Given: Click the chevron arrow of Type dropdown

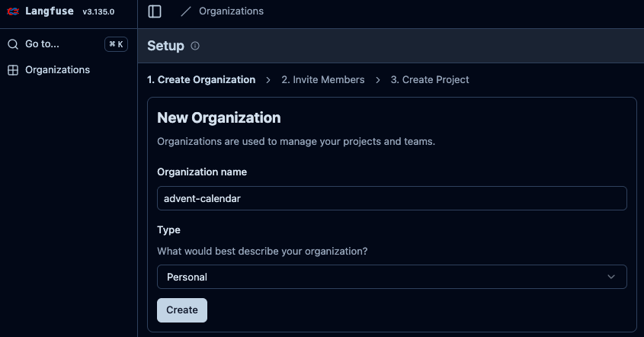Looking at the screenshot, I should coord(611,277).
